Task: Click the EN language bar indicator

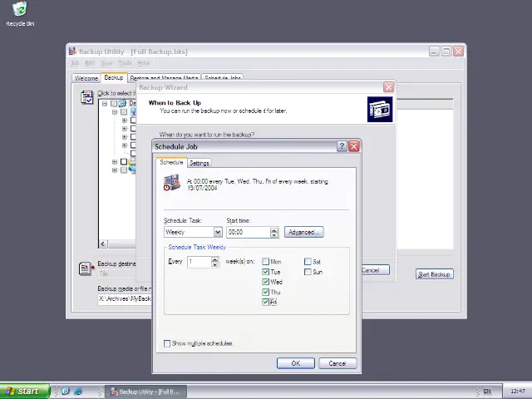Action: pos(487,391)
